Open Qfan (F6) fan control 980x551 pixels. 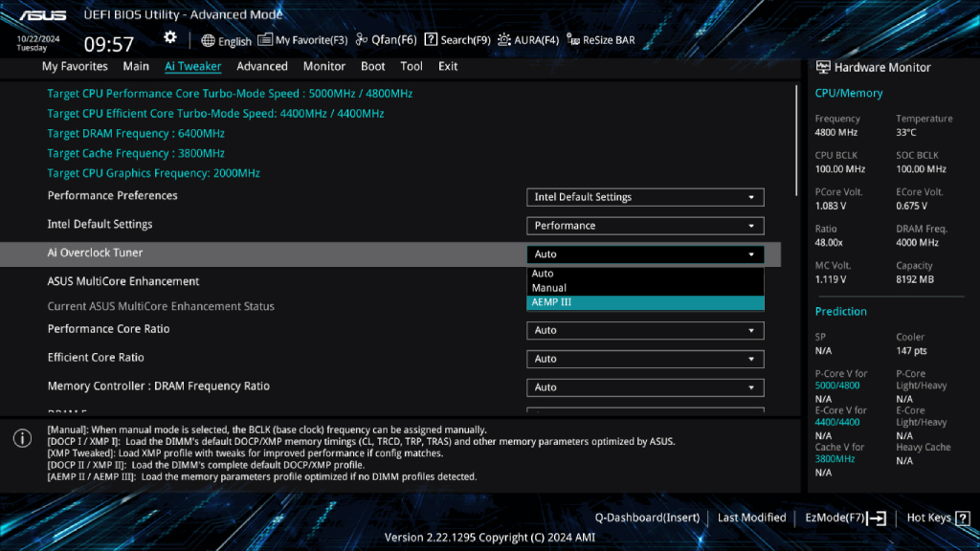[x=386, y=40]
